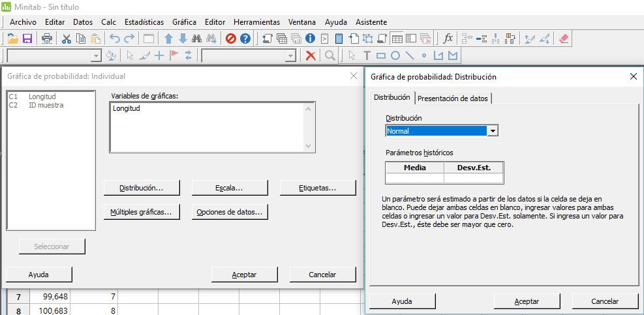Click the Media parameter input cell

pyautogui.click(x=414, y=178)
